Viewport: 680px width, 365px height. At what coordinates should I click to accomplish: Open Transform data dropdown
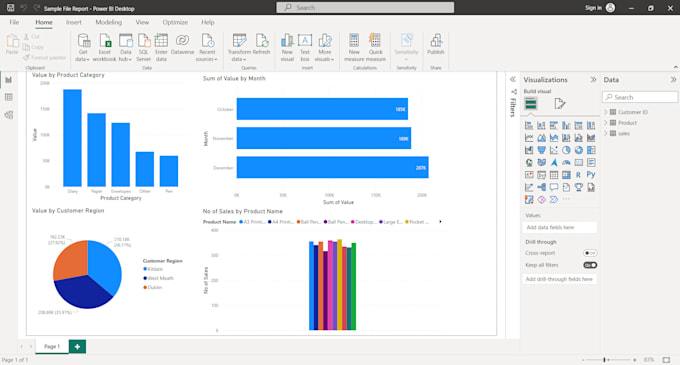[239, 48]
